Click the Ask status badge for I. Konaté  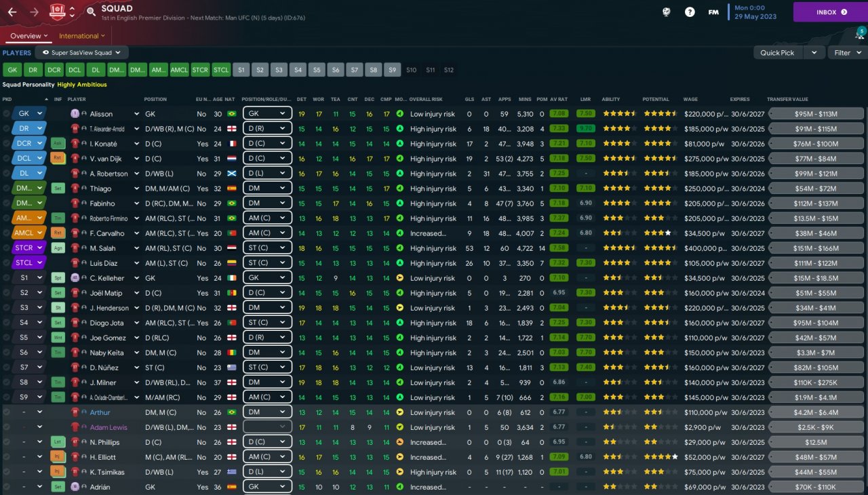click(x=58, y=144)
